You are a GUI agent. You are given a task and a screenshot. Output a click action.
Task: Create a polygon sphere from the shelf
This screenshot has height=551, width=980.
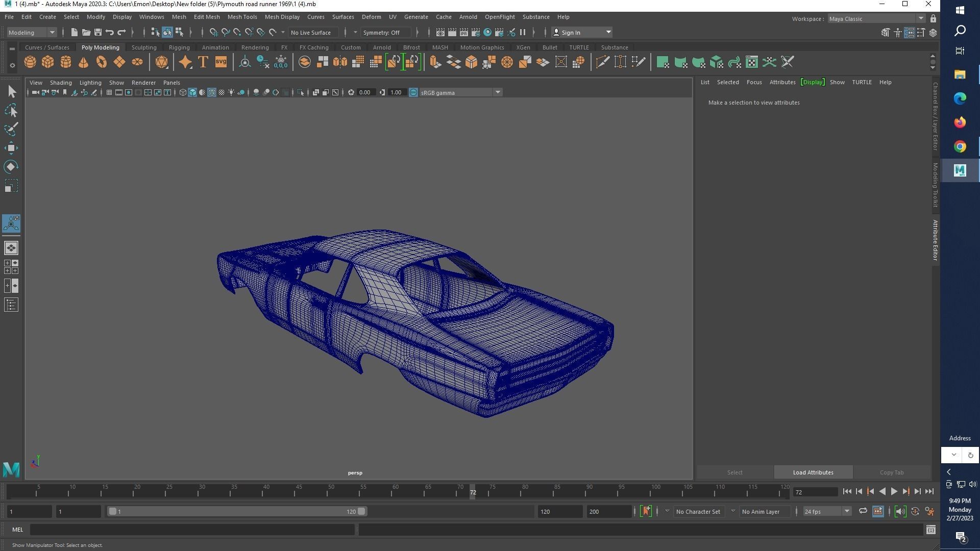coord(30,62)
